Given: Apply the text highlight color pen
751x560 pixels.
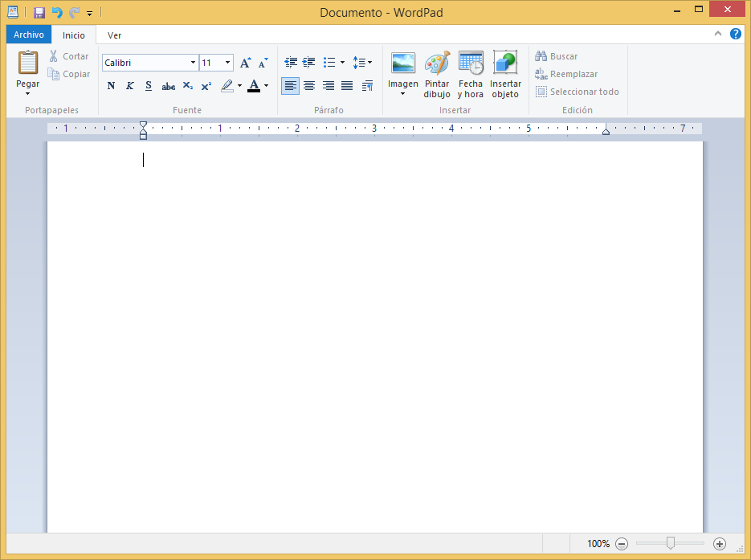Looking at the screenshot, I should (x=227, y=86).
